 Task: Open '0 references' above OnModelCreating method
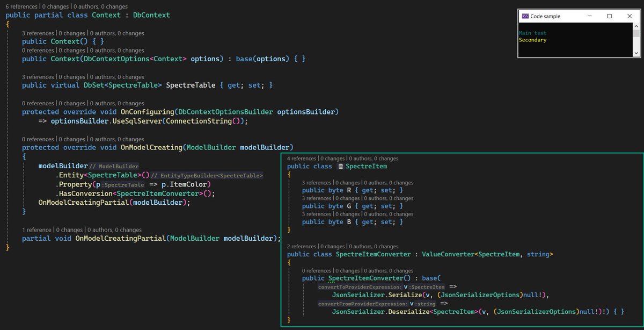pyautogui.click(x=38, y=139)
